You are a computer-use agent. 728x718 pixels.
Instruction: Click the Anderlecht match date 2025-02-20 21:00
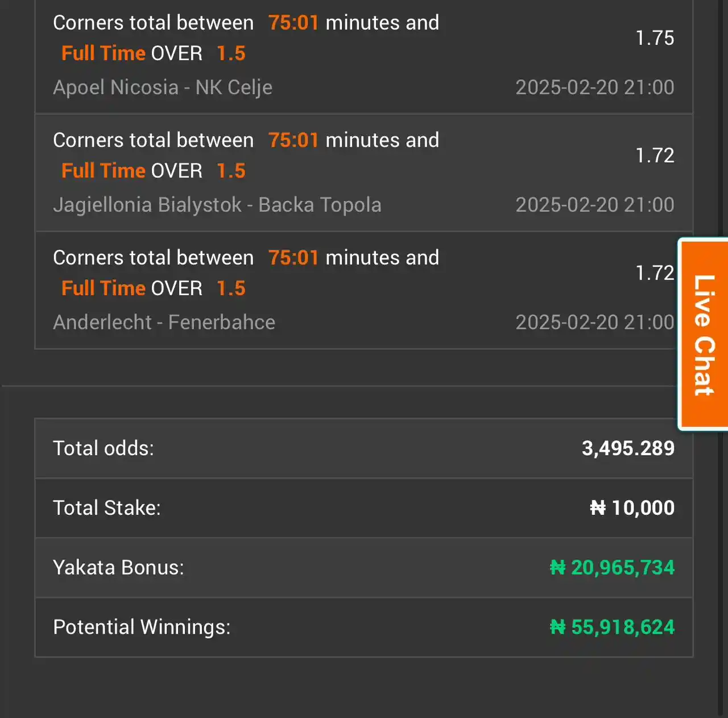coord(595,323)
